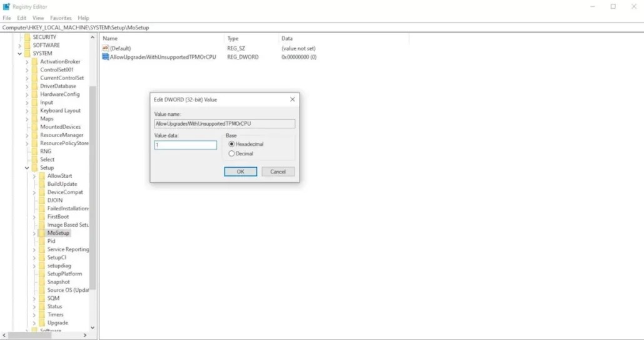644x340 pixels.
Task: Expand the Upgrade node
Action: coord(34,322)
